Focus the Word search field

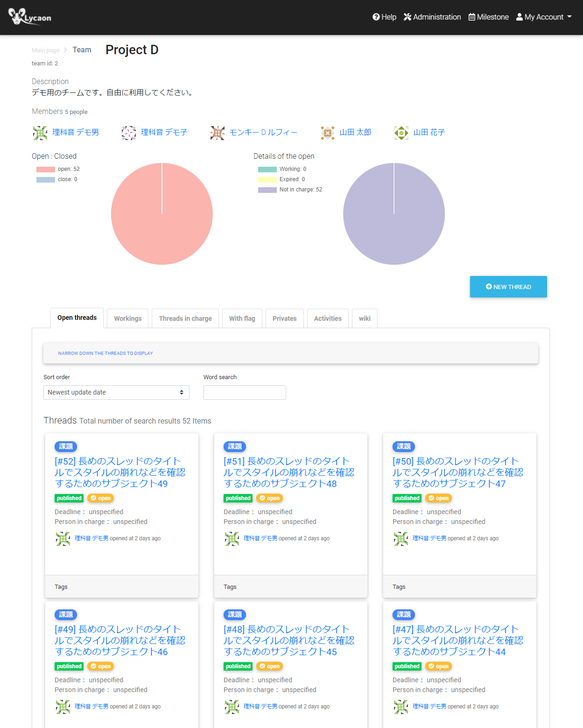click(245, 392)
